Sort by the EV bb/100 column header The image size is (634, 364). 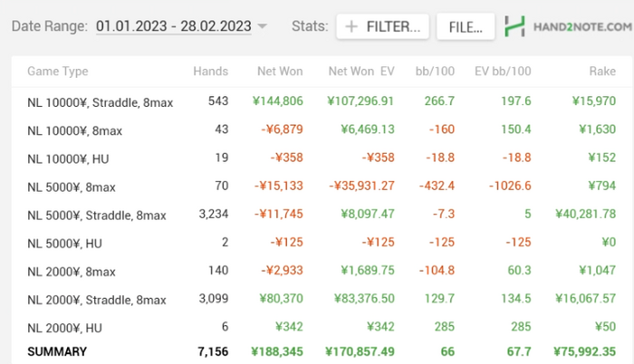(503, 71)
